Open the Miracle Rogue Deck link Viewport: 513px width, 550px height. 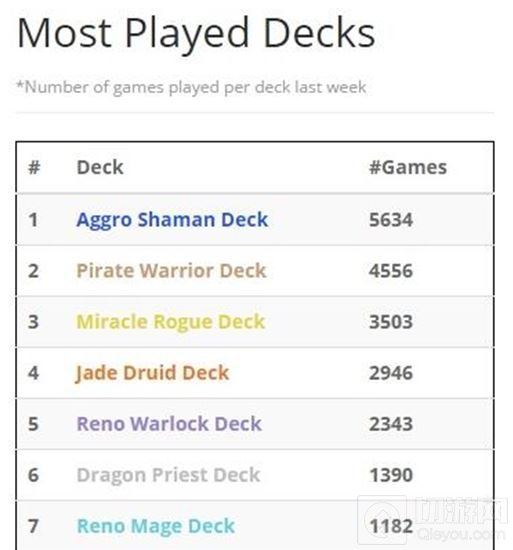170,323
